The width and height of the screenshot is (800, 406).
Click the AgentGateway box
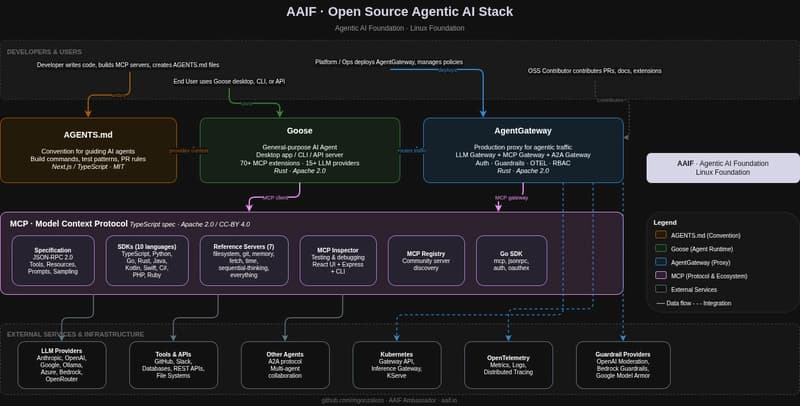coord(523,150)
